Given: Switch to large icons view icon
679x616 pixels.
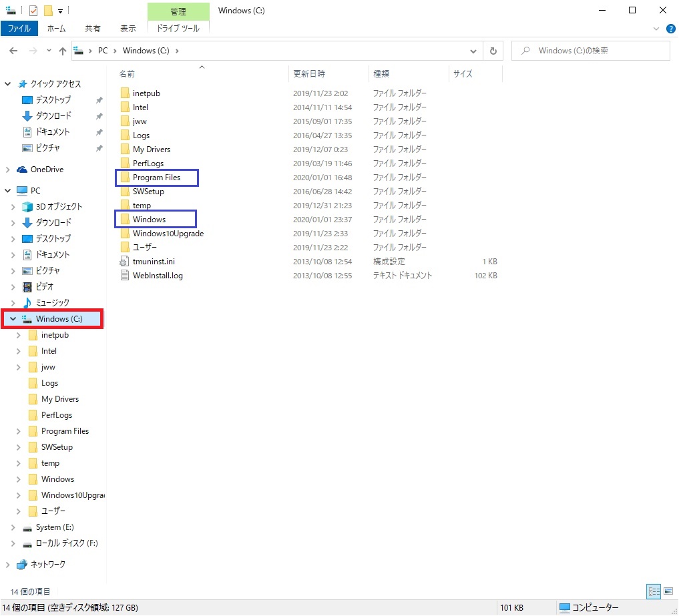Looking at the screenshot, I should (668, 591).
